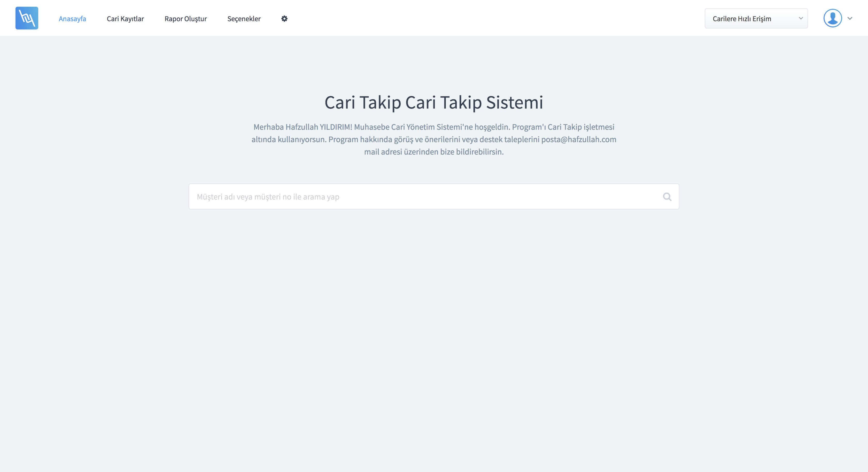Open the Anasayfa menu item

click(x=72, y=19)
